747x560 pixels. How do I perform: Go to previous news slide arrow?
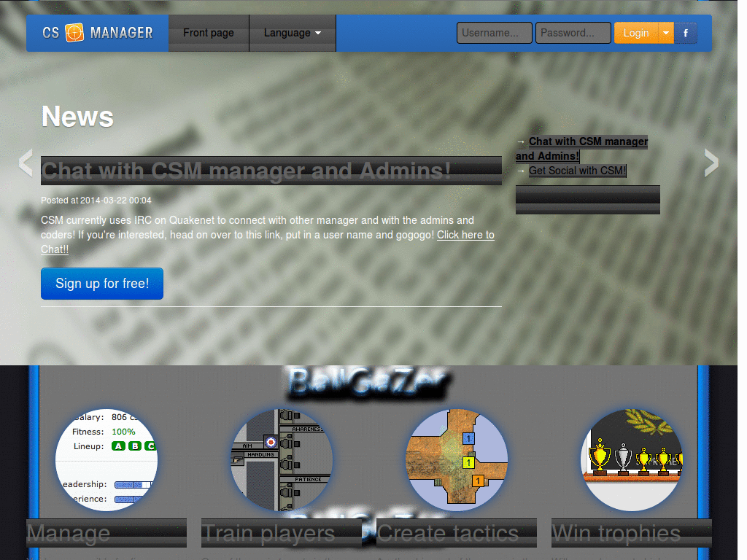tap(26, 163)
